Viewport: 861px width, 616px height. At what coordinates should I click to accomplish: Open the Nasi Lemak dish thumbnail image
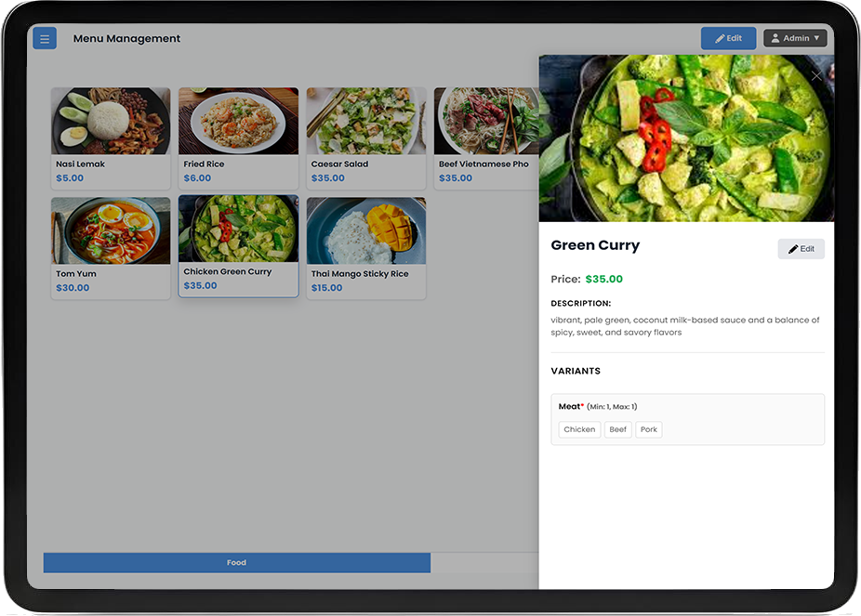point(111,120)
